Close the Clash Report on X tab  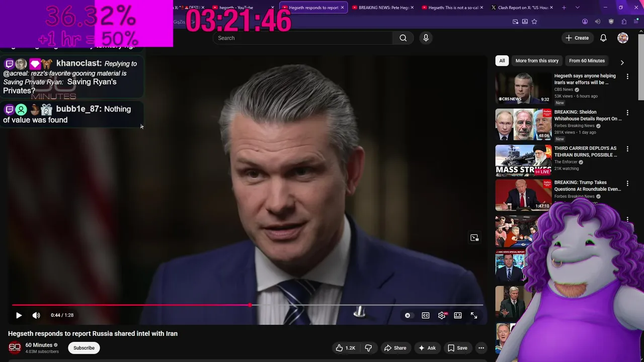tap(551, 8)
